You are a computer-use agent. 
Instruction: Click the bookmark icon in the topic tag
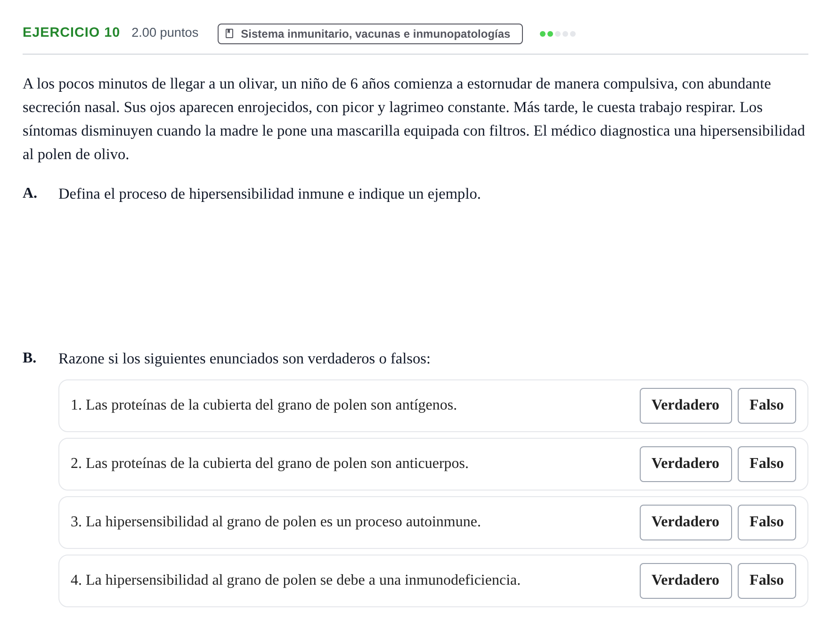[229, 33]
